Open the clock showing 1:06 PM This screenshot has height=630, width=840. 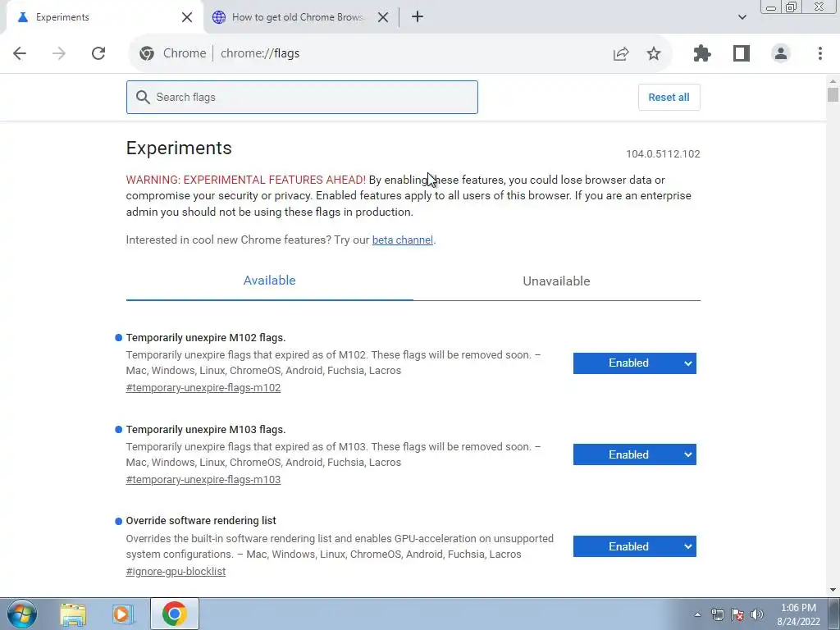(x=798, y=614)
